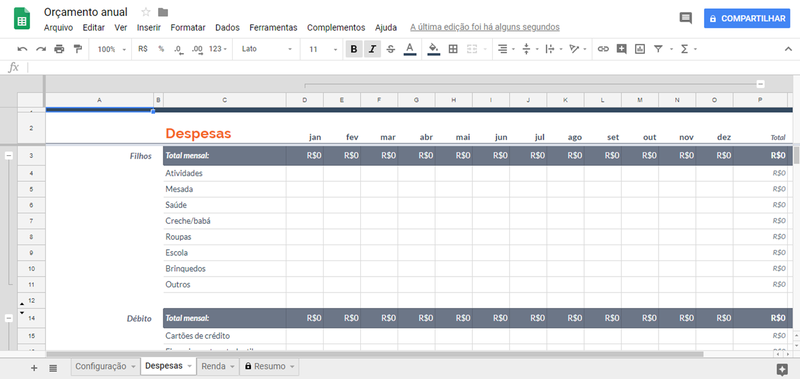Image resolution: width=800 pixels, height=379 pixels.
Task: Open text rotation dropdown
Action: [578, 49]
